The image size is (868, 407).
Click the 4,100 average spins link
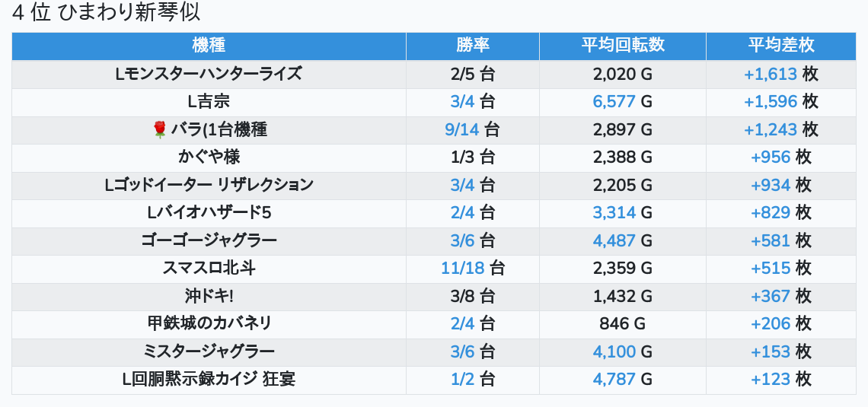614,351
